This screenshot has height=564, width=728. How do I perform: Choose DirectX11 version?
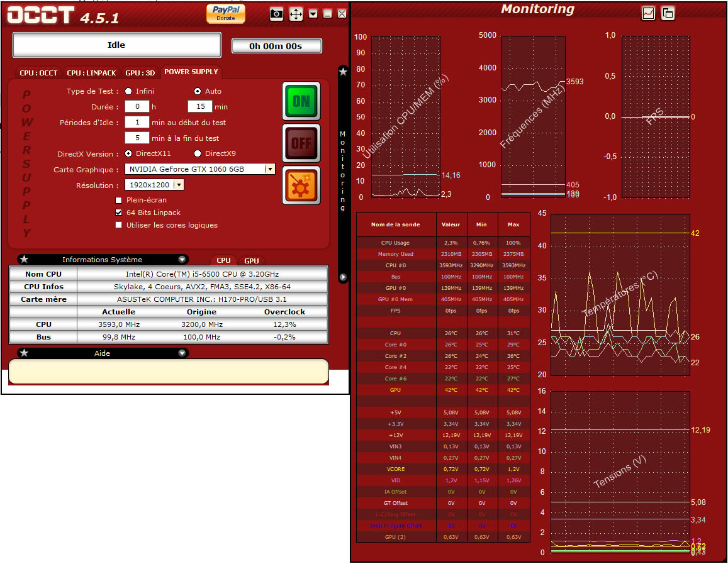pos(128,153)
